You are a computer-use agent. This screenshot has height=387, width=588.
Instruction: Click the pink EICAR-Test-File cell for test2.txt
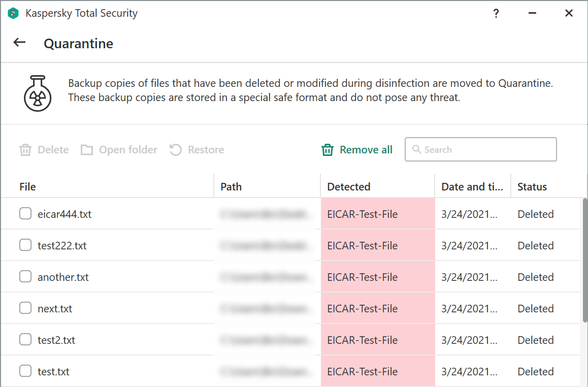point(377,340)
